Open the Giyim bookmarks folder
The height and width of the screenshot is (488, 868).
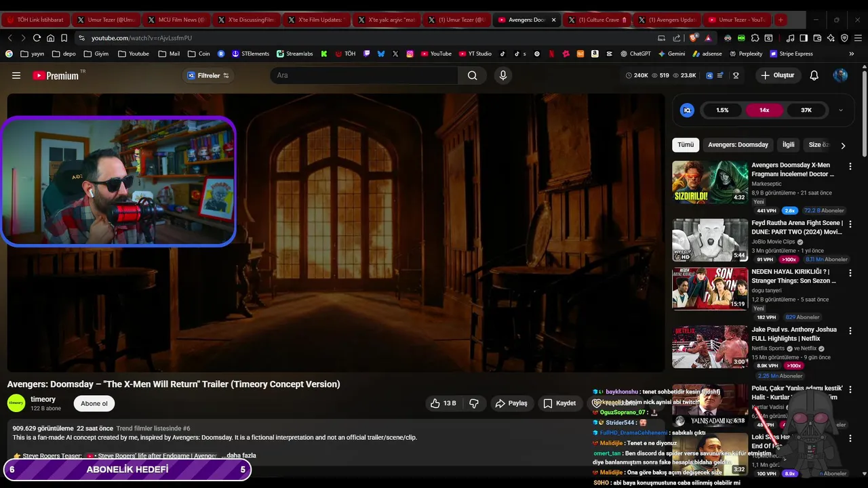tap(96, 54)
